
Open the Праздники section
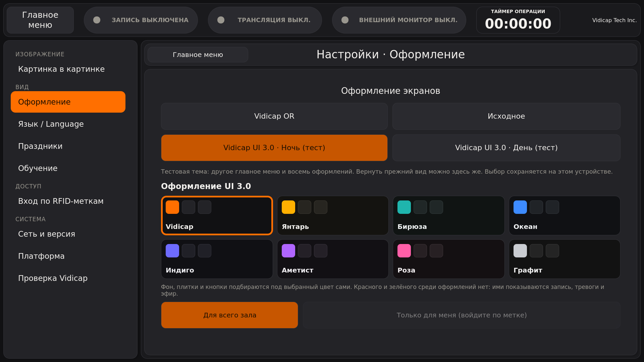(68, 146)
